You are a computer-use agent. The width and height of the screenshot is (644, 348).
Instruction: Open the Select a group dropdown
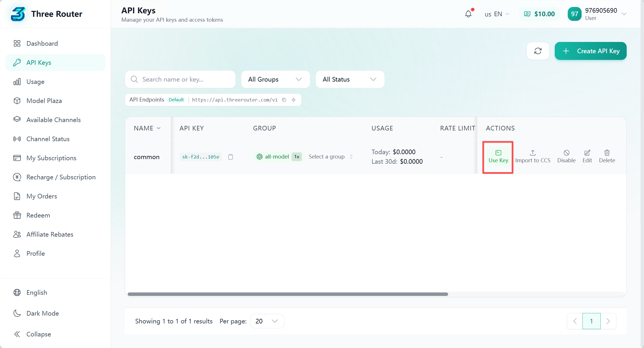pyautogui.click(x=331, y=157)
